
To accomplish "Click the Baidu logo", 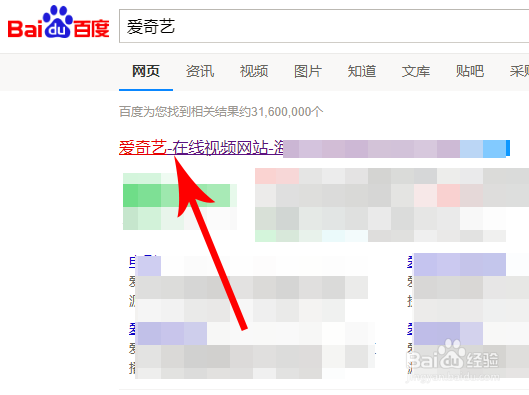I will point(58,22).
